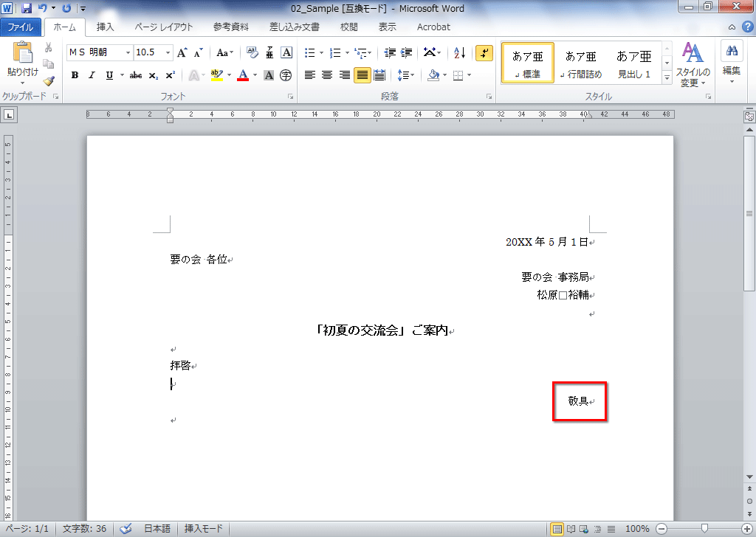
Task: Click the Save icon in quick access toolbar
Action: coord(27,8)
